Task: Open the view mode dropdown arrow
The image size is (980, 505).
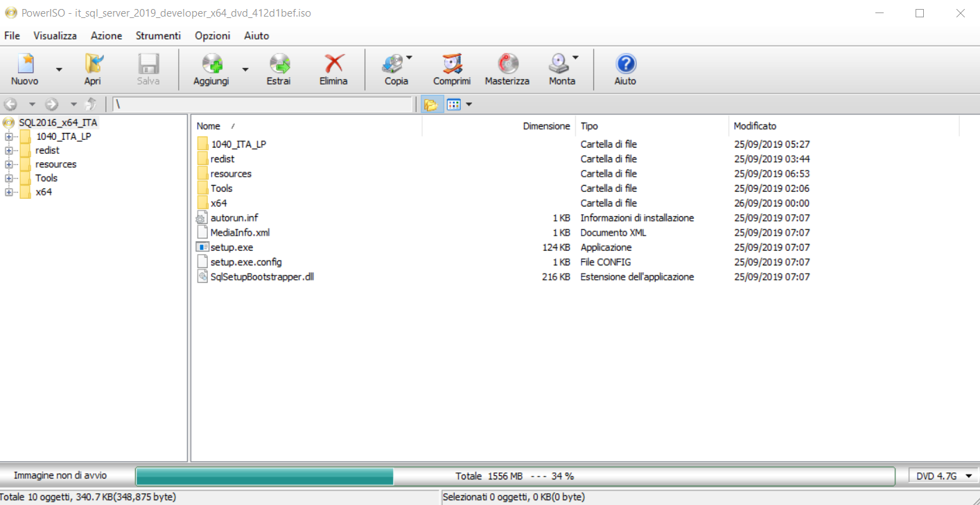Action: point(469,105)
